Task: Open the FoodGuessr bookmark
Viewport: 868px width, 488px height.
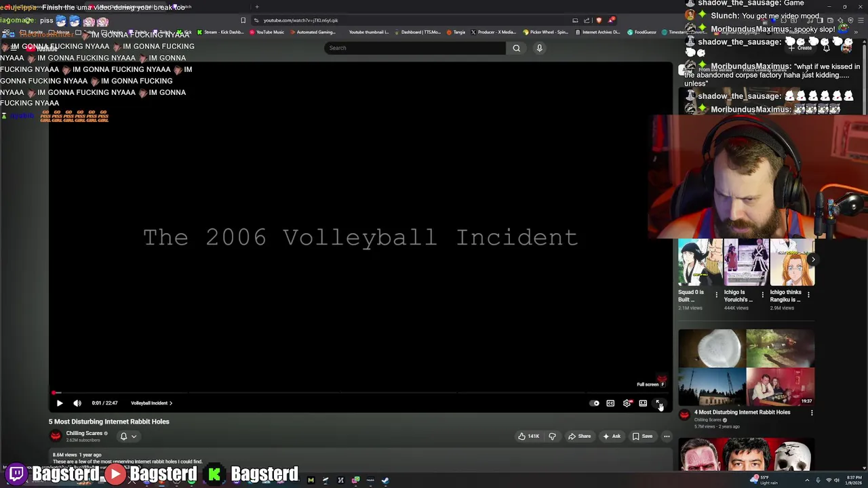Action: pyautogui.click(x=642, y=32)
